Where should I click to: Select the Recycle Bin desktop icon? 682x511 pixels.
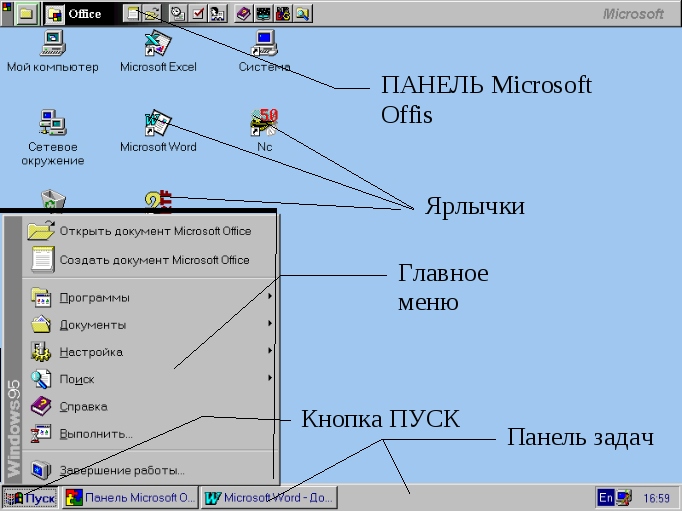pyautogui.click(x=53, y=200)
